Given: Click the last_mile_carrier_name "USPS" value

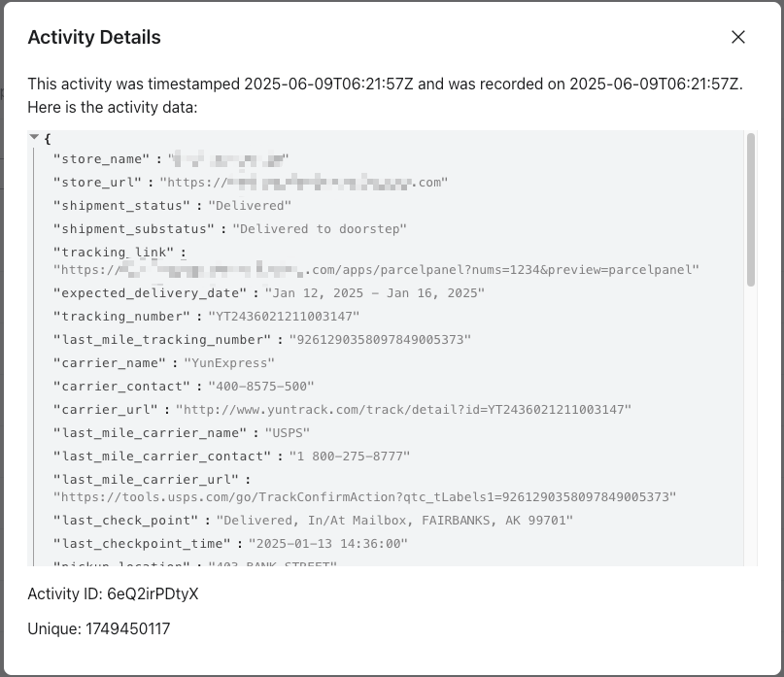Looking at the screenshot, I should [287, 433].
